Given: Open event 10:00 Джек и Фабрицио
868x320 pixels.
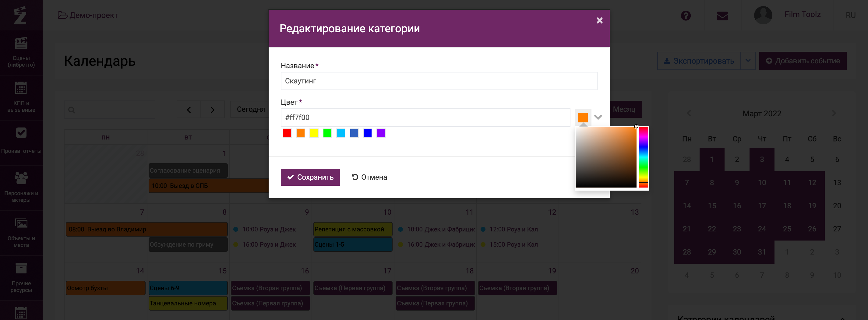Looking at the screenshot, I should 437,229.
